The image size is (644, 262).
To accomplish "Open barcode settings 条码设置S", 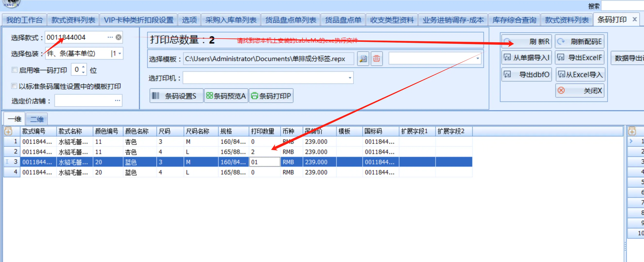I will click(x=176, y=96).
